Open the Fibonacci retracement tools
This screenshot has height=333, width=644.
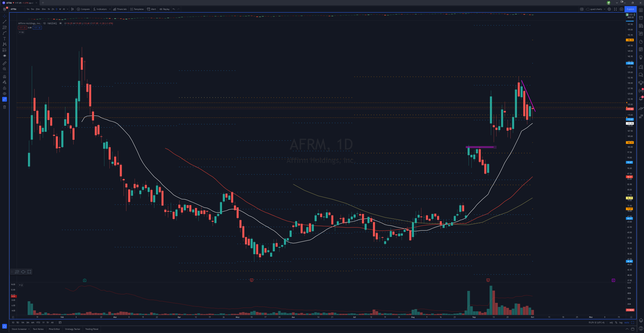pos(4,27)
